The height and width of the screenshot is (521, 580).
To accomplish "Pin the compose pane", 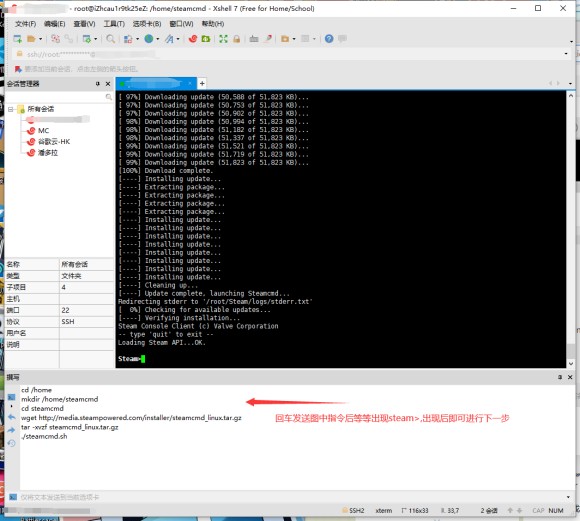I will 560,377.
